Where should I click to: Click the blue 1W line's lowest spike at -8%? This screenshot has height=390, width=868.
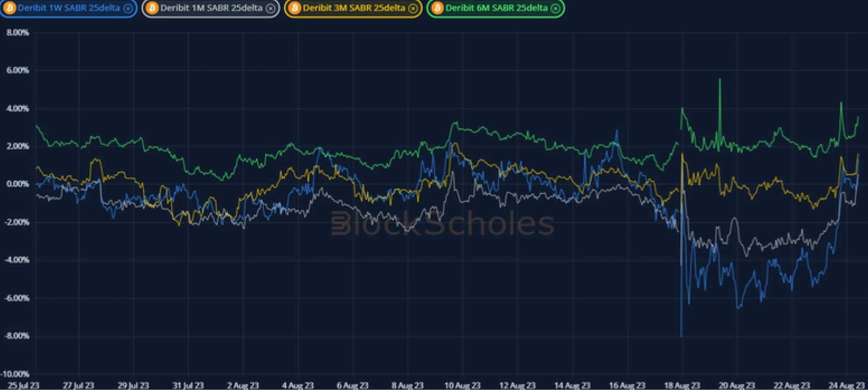pyautogui.click(x=681, y=335)
